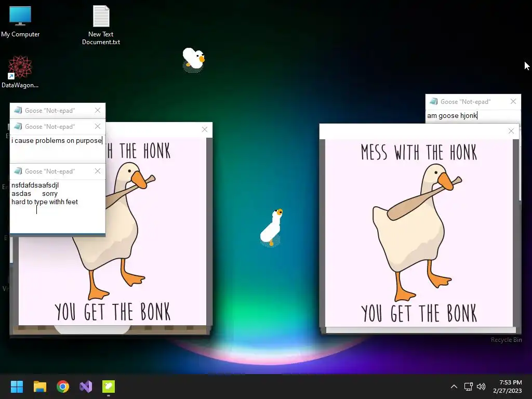
Task: Click the goose carrying the heart near top
Action: [194, 59]
